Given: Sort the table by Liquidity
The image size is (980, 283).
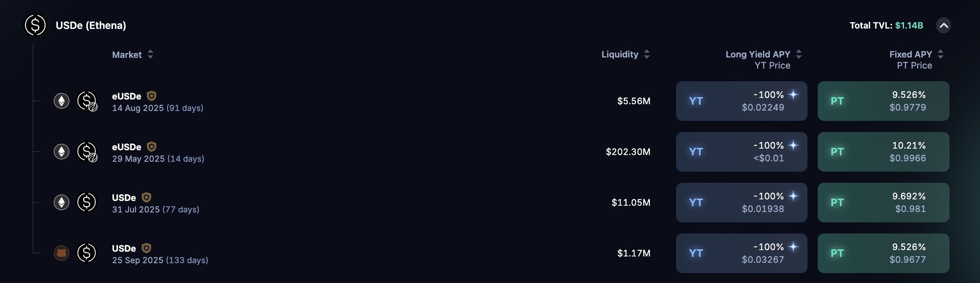Looking at the screenshot, I should [x=647, y=54].
